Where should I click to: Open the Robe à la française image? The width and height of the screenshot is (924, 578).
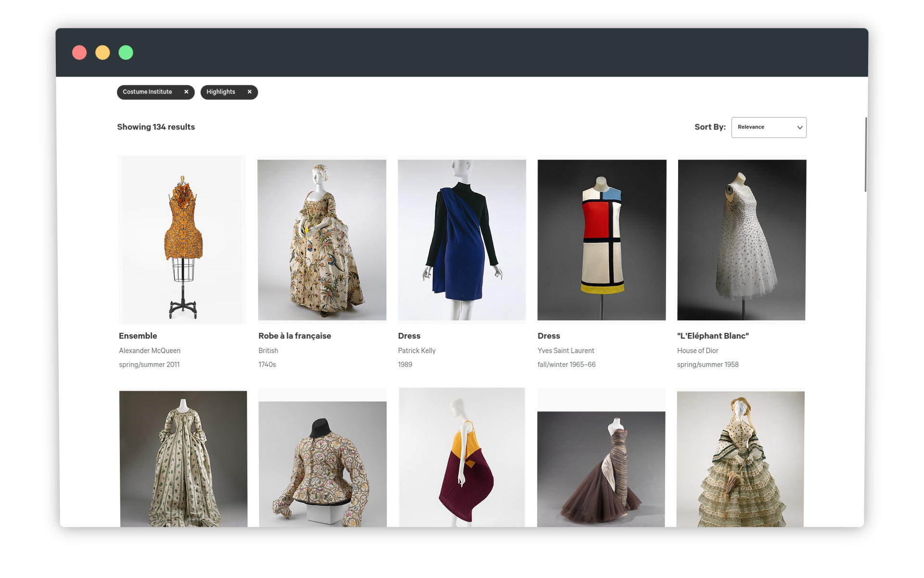[322, 240]
